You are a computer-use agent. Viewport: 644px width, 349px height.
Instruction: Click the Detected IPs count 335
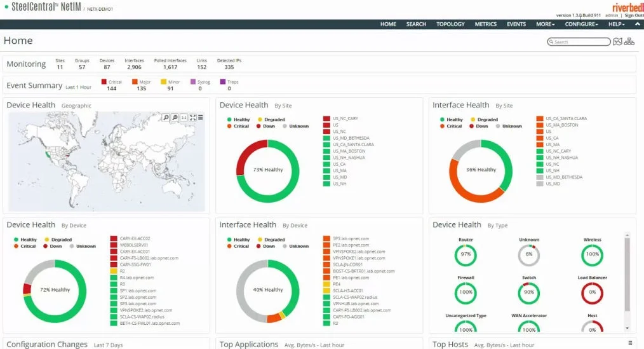coord(229,67)
